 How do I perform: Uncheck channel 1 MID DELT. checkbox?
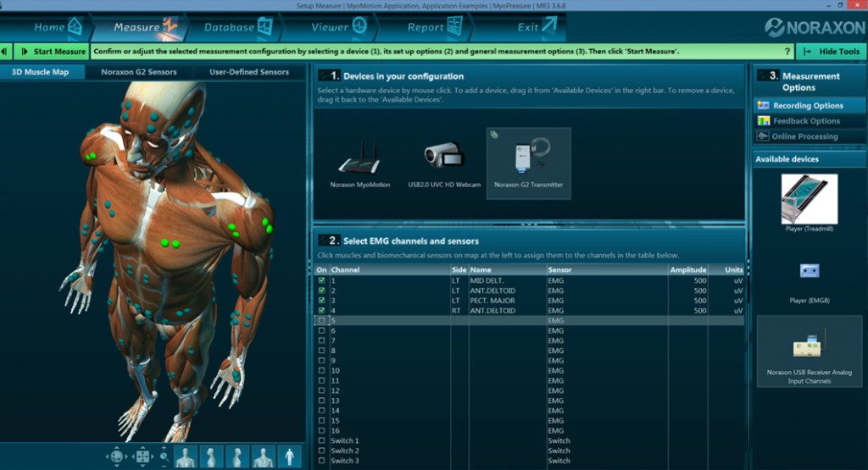[321, 280]
